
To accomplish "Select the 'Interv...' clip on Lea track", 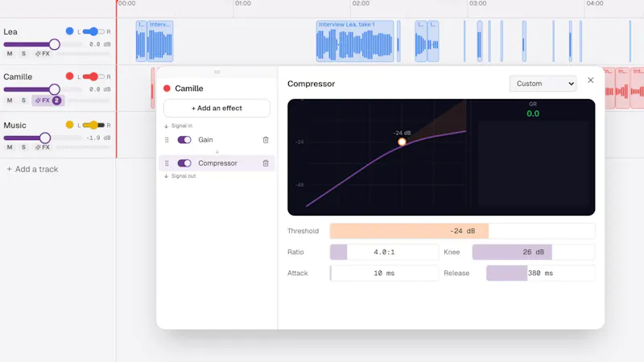I will pos(160,42).
